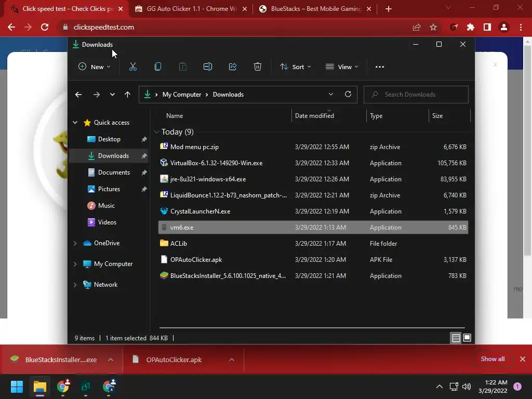The image size is (532, 399).
Task: Go forward in File Explorer navigation
Action: point(96,95)
